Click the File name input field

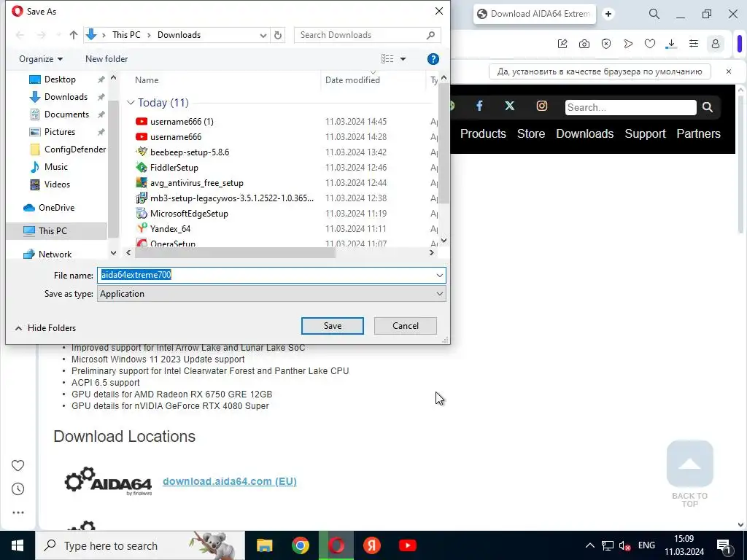(266, 275)
